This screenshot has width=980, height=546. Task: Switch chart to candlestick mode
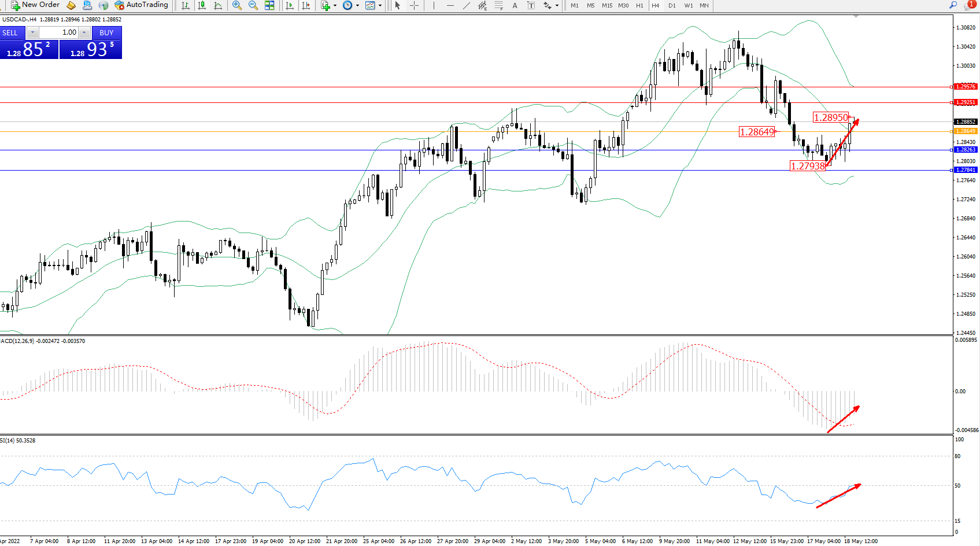[202, 5]
